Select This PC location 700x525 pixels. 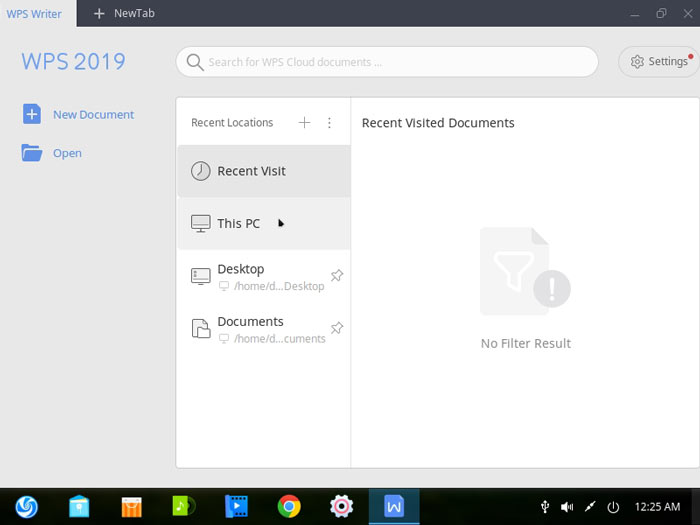[x=264, y=223]
